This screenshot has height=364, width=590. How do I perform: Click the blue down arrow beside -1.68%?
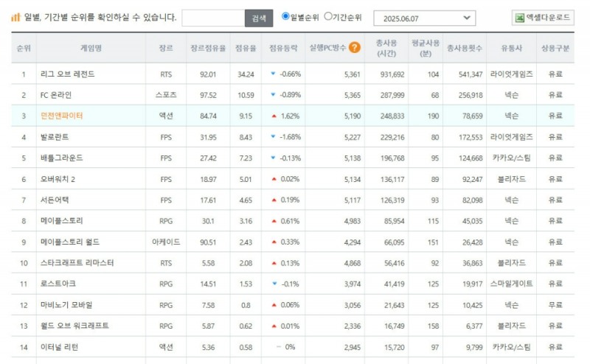[x=273, y=136]
